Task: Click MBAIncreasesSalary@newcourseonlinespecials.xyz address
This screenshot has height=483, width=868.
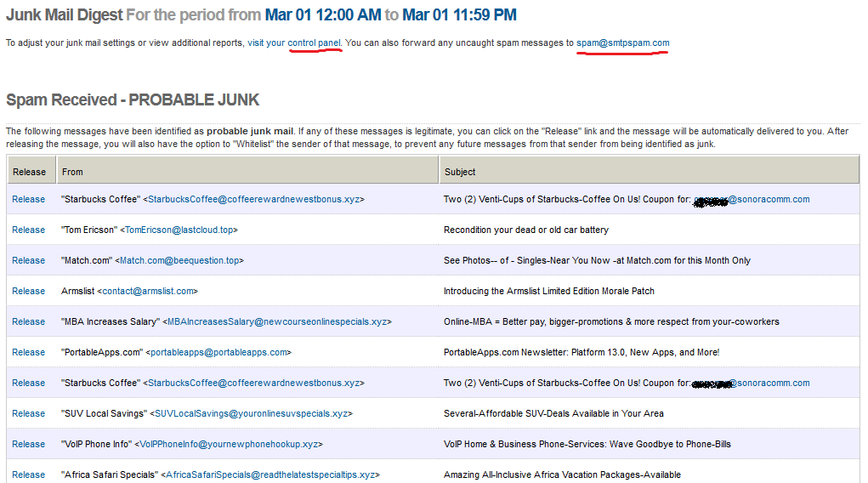Action: click(x=277, y=321)
